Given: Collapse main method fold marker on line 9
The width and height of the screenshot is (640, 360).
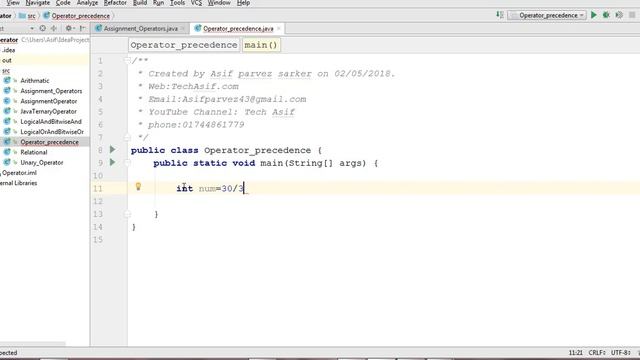Looking at the screenshot, I should [127, 163].
